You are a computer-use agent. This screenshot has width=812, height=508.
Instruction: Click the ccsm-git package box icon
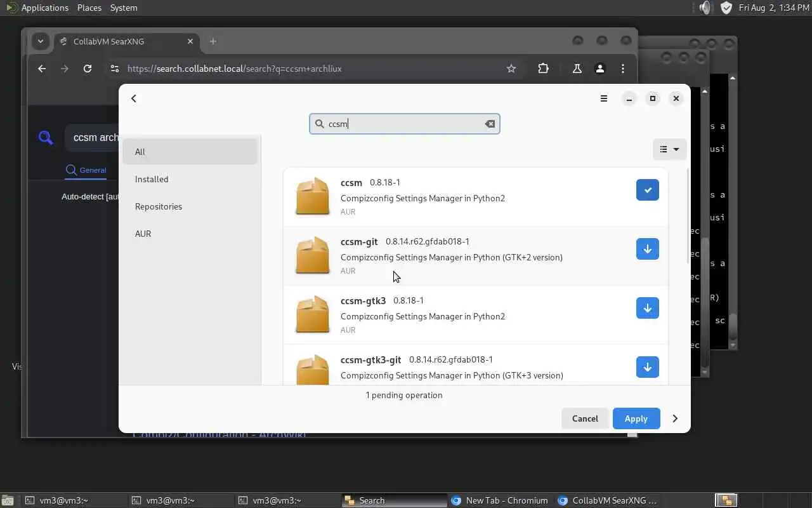[313, 255]
